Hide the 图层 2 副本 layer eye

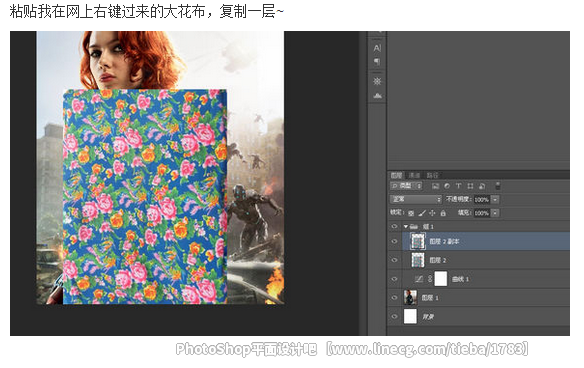[x=394, y=242]
